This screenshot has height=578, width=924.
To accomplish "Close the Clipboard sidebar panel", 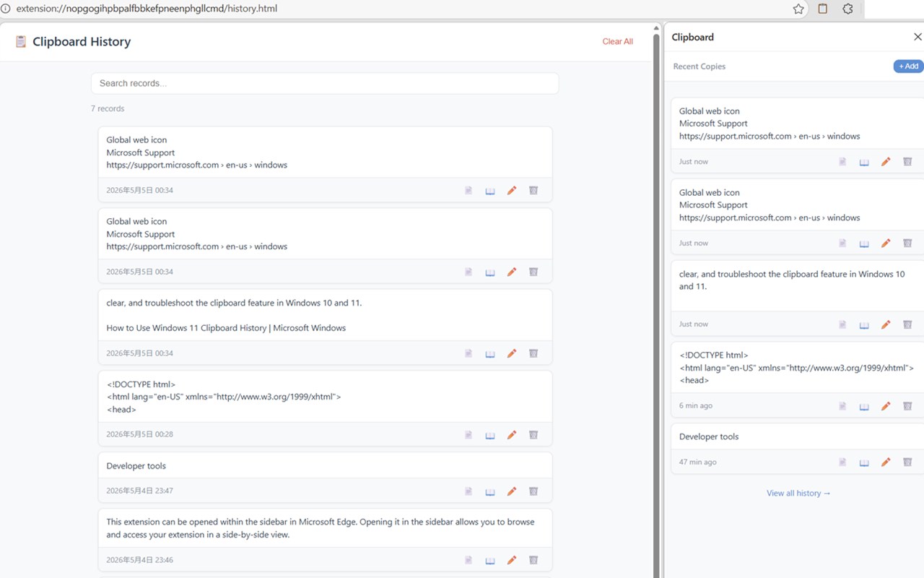I will (918, 37).
